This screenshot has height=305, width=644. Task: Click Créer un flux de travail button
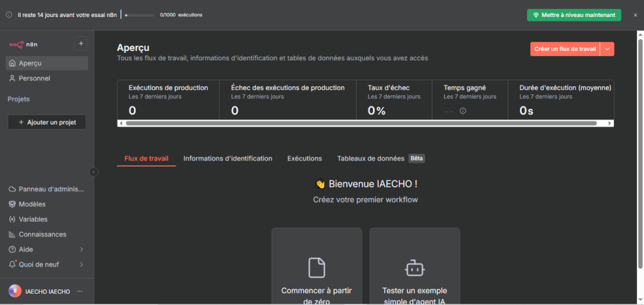click(x=565, y=49)
